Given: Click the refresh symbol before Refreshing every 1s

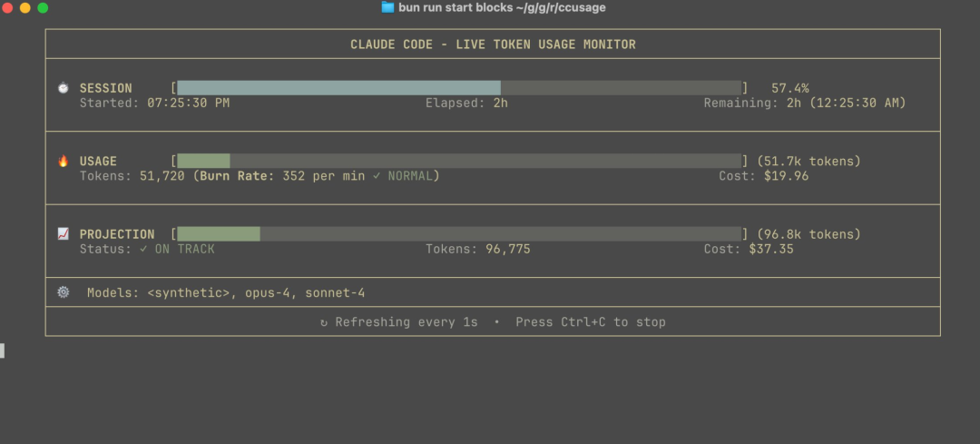Looking at the screenshot, I should point(324,322).
